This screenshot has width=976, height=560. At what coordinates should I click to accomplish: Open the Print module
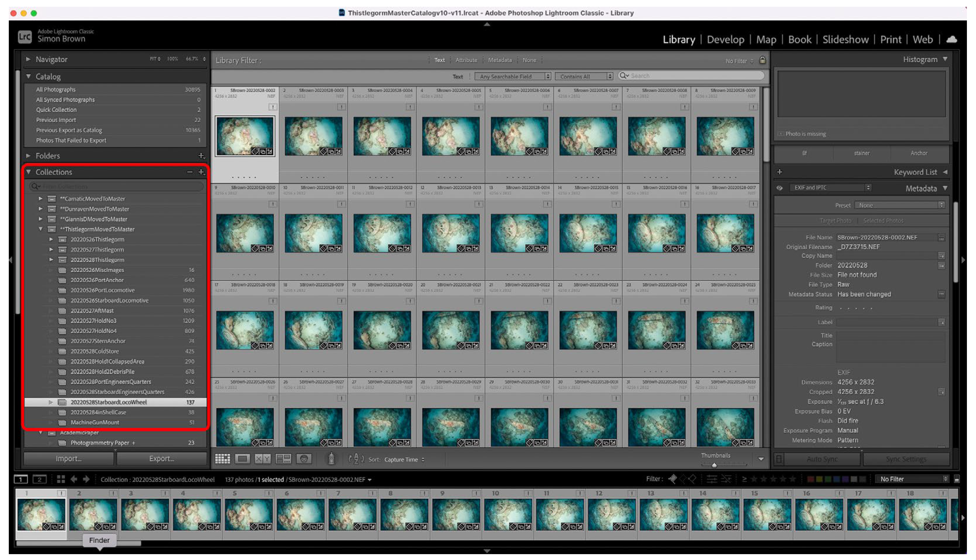point(891,39)
